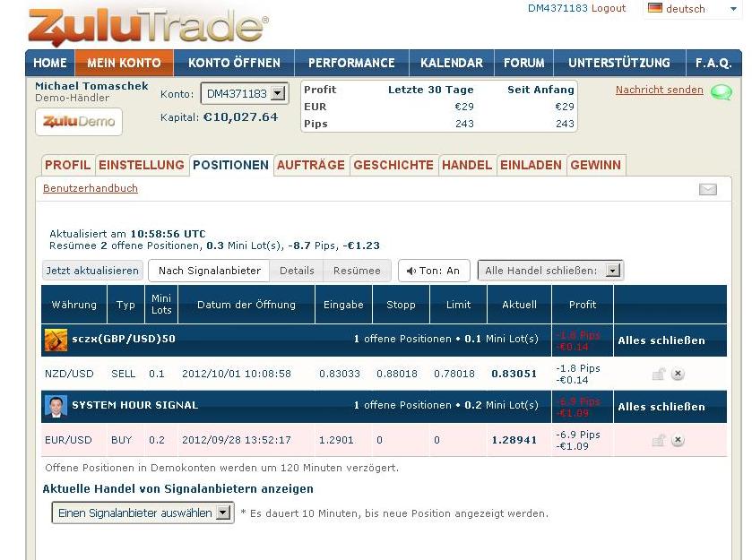Click the Logout link
This screenshot has height=560, width=752.
[x=609, y=8]
